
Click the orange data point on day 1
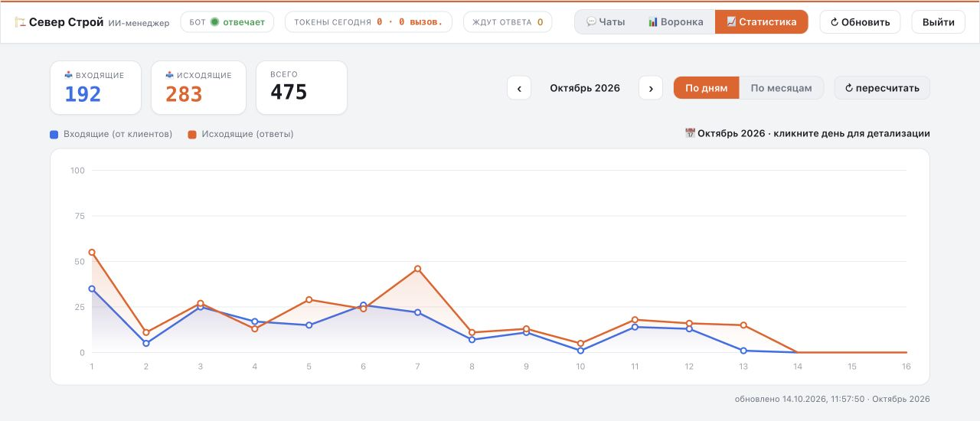pyautogui.click(x=92, y=252)
